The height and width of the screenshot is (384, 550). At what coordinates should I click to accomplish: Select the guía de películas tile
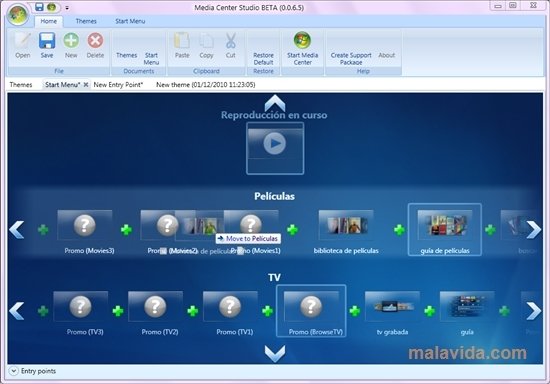point(445,230)
